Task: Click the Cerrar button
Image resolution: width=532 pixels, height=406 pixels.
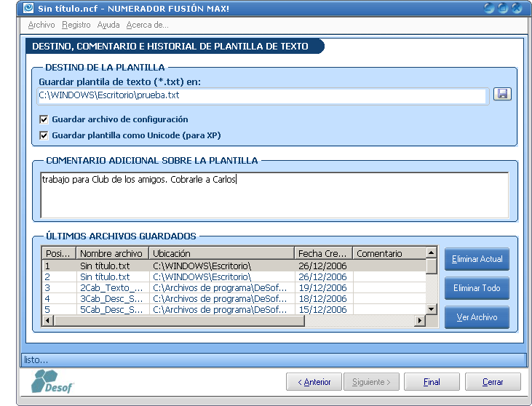Action: click(493, 382)
